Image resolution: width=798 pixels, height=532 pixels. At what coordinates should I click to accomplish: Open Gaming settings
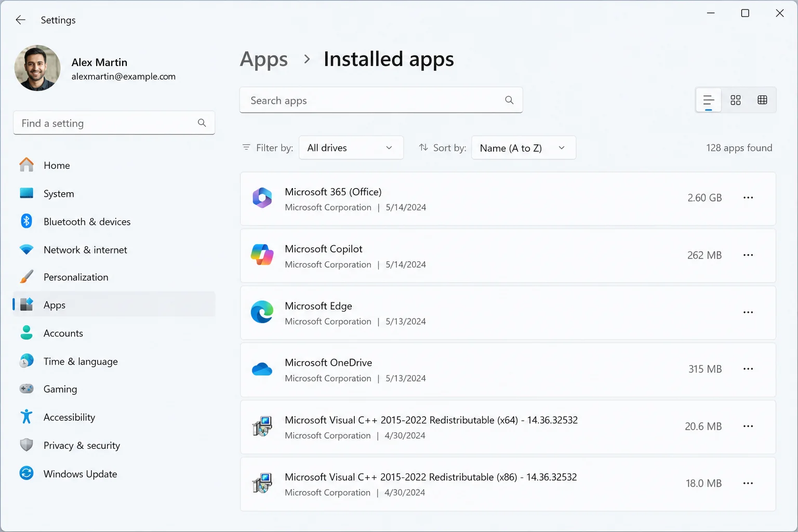coord(114,389)
